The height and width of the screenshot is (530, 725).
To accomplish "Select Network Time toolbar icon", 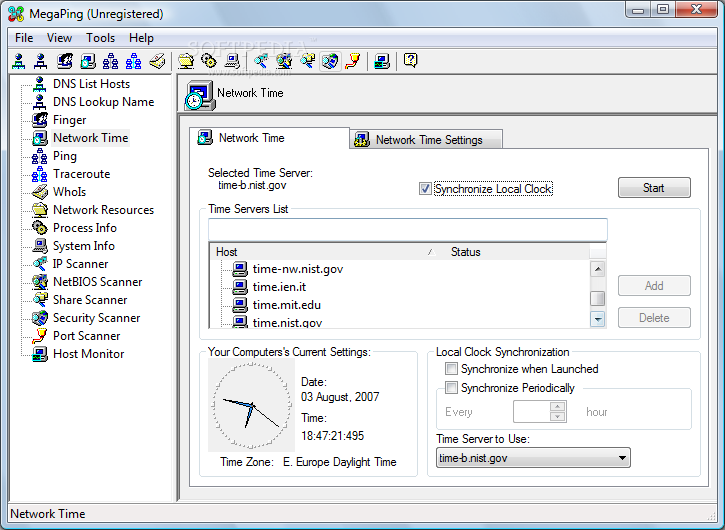I will click(88, 61).
